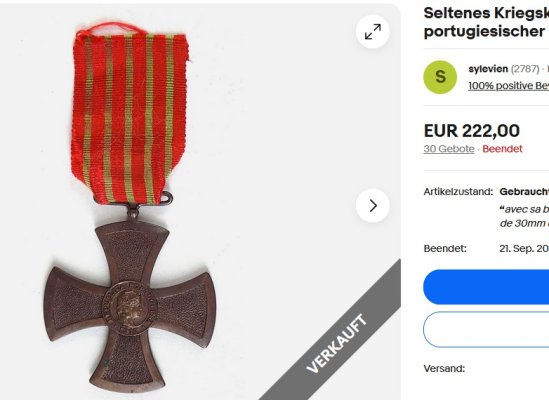Viewport: 549px width, 400px height.
Task: Click the 'Gebraucht' item condition value
Action: pos(524,192)
